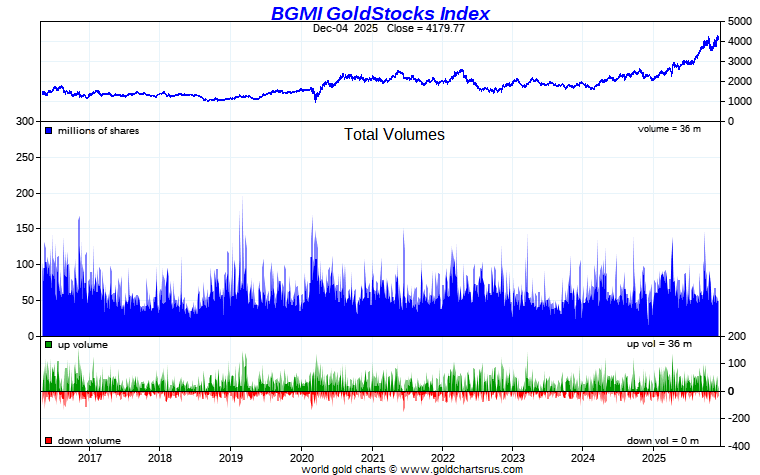This screenshot has width=760, height=475.
Task: Click the 'up vol = 36 m' readout
Action: click(659, 344)
